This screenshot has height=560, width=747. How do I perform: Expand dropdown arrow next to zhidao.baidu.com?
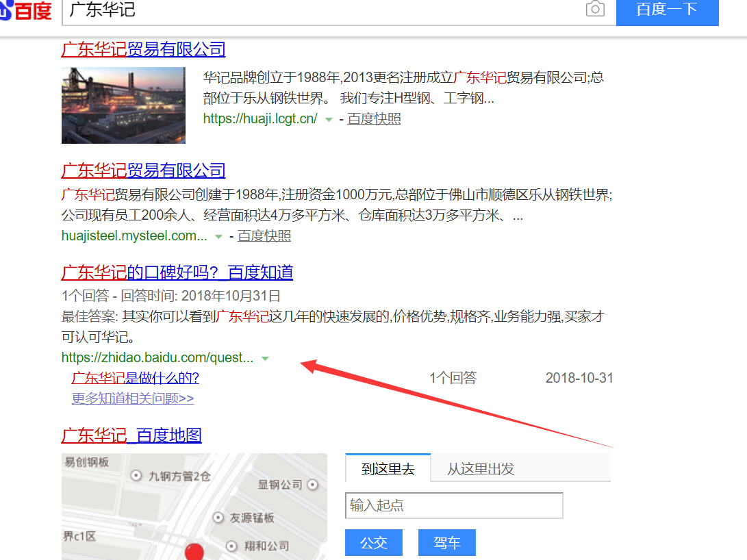point(266,359)
